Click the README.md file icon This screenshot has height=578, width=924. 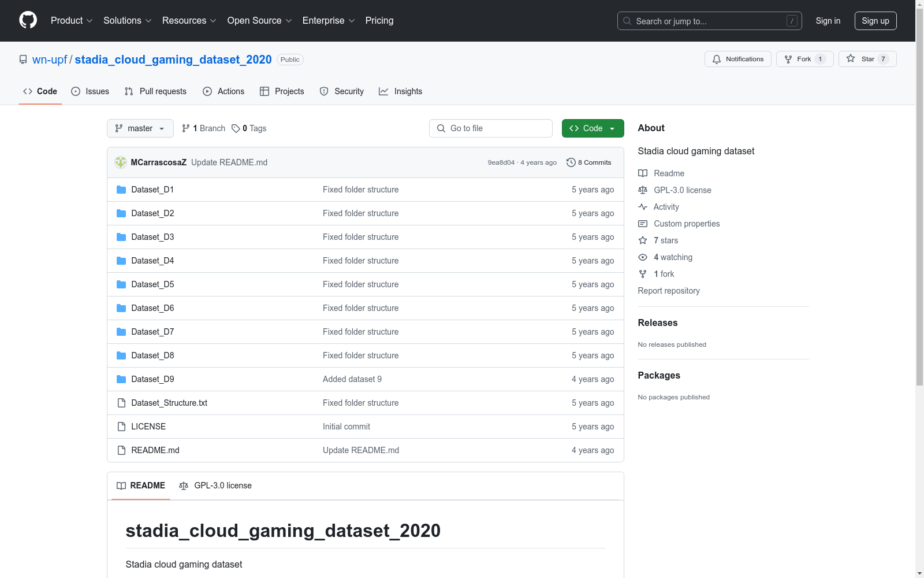121,450
